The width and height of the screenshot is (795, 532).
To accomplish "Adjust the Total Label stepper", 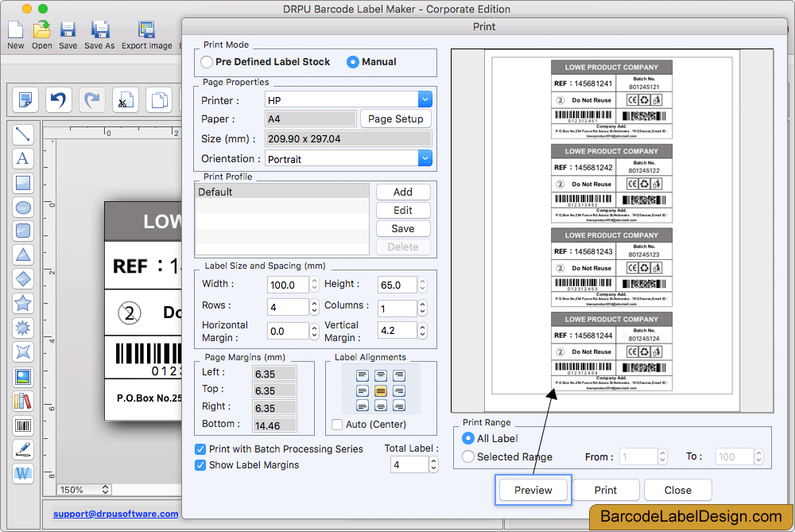I will pyautogui.click(x=433, y=464).
